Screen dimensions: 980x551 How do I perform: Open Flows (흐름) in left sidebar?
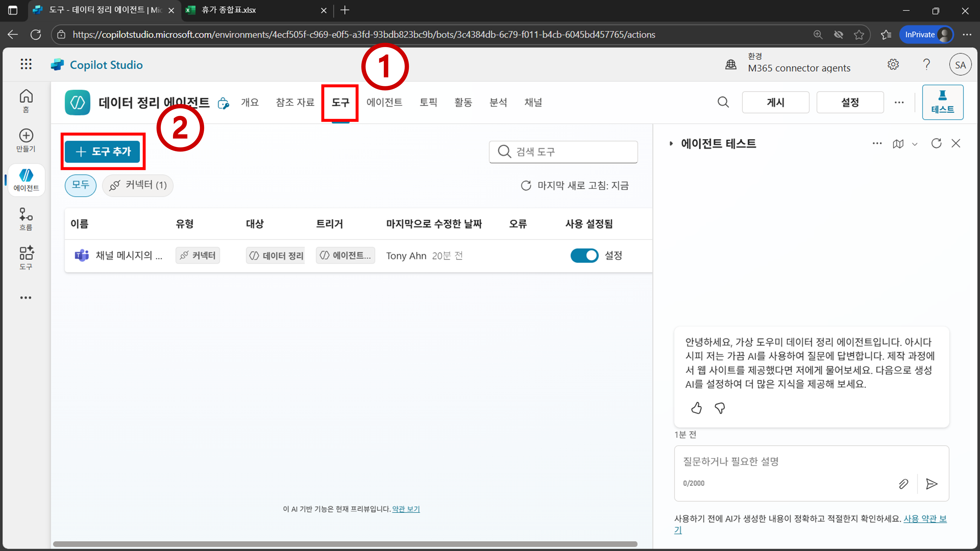(x=26, y=219)
